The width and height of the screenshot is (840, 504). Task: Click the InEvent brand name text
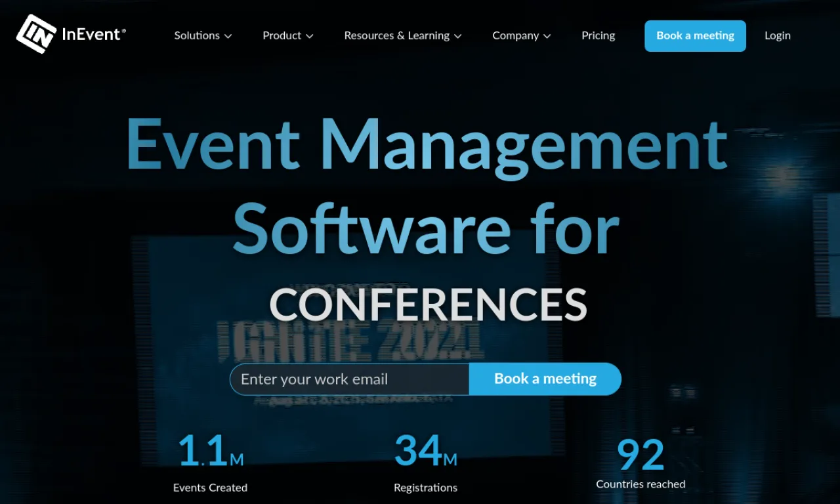pos(93,35)
